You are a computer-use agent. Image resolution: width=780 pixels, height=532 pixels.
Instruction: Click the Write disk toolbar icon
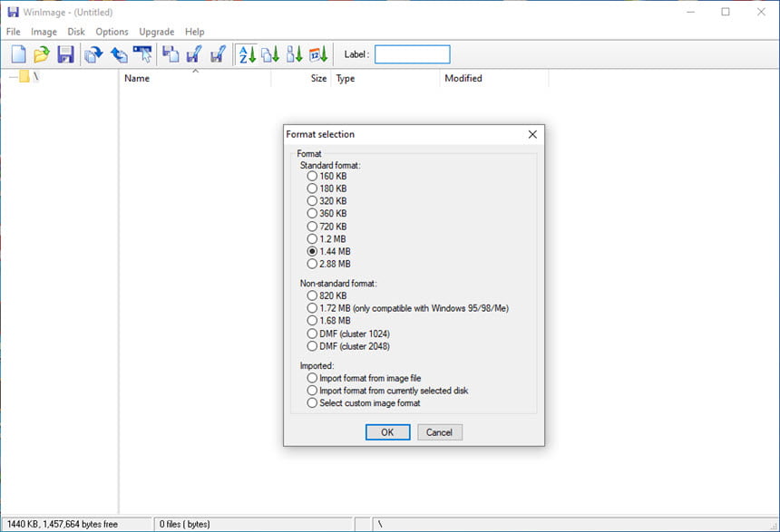pos(194,54)
